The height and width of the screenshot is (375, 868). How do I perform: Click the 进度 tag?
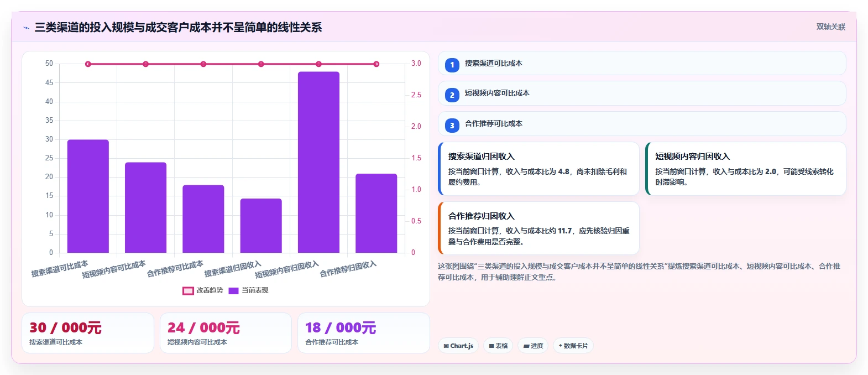click(534, 346)
